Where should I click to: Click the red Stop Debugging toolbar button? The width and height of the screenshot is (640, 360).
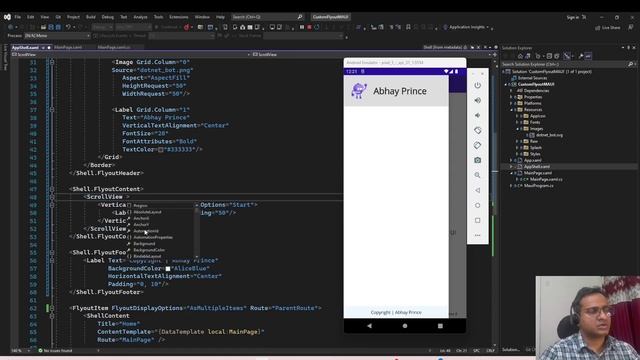pyautogui.click(x=309, y=27)
